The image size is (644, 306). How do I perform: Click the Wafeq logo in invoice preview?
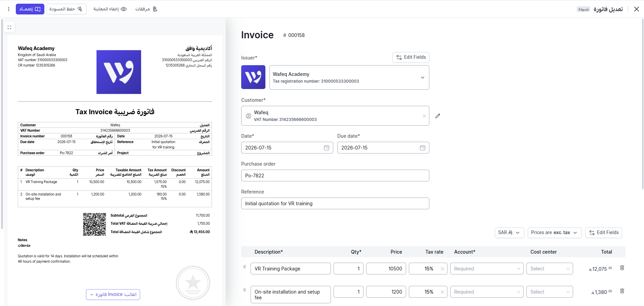[119, 72]
